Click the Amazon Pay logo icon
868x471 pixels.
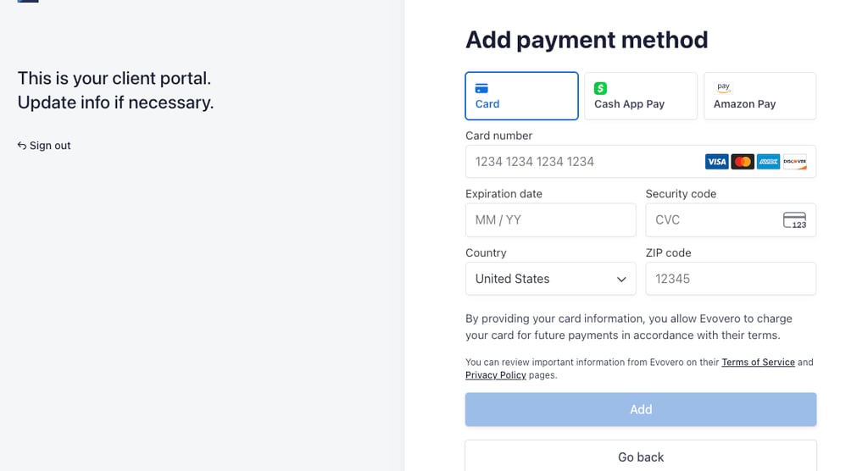[723, 87]
